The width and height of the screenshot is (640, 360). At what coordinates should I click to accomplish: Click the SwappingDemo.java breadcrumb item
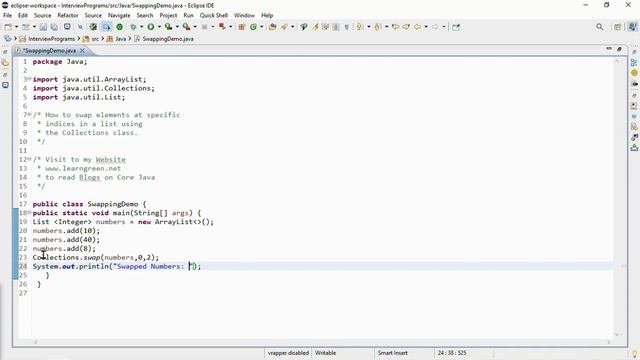164,39
